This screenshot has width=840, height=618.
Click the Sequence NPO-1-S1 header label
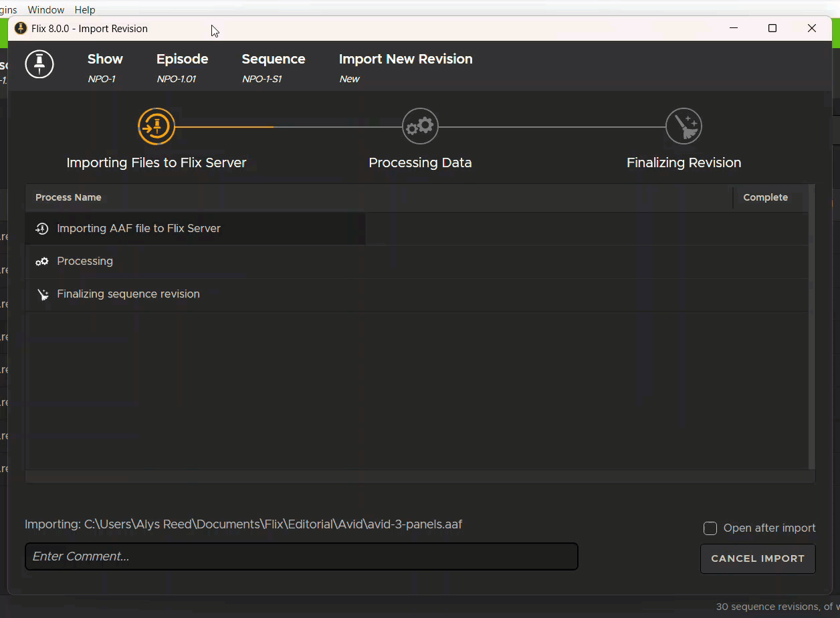pyautogui.click(x=273, y=68)
